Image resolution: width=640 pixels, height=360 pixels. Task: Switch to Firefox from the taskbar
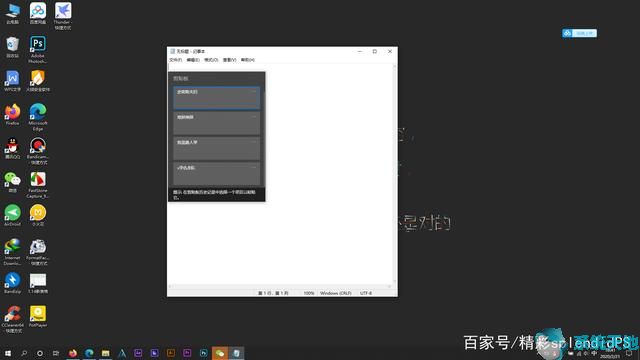pos(73,353)
